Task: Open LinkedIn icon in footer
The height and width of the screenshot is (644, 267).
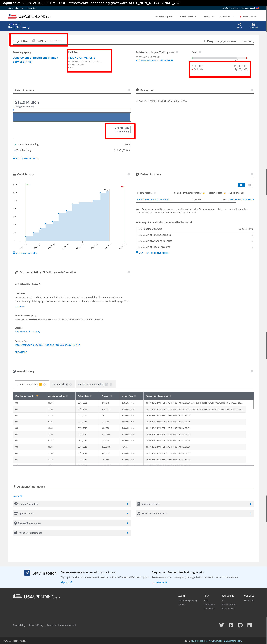Action: point(249,625)
